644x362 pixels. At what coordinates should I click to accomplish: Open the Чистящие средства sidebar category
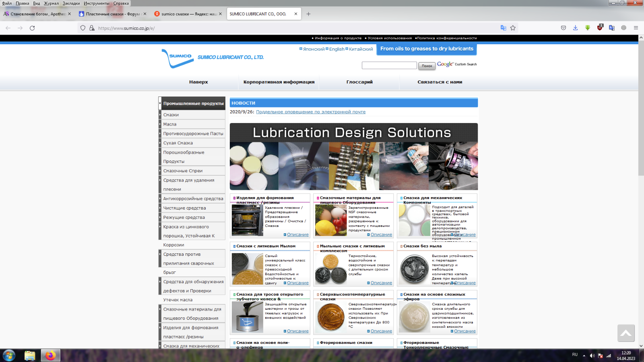192,208
